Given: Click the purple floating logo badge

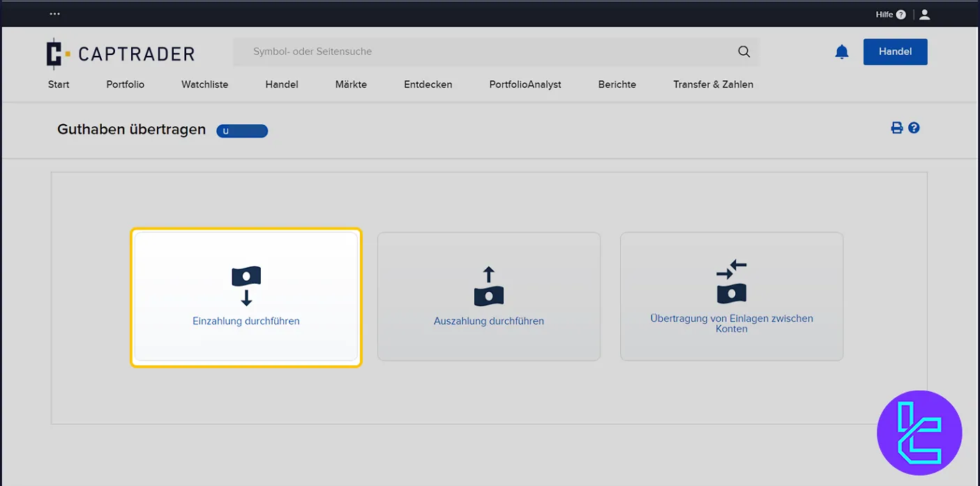Looking at the screenshot, I should click(x=919, y=432).
